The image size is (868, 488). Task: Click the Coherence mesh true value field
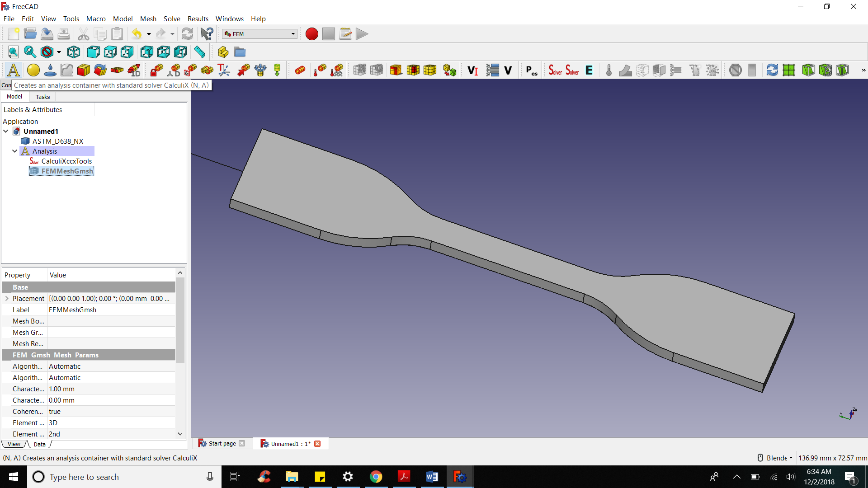point(111,411)
